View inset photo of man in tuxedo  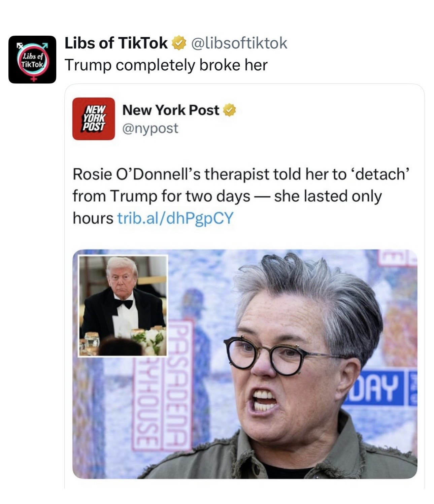click(123, 306)
